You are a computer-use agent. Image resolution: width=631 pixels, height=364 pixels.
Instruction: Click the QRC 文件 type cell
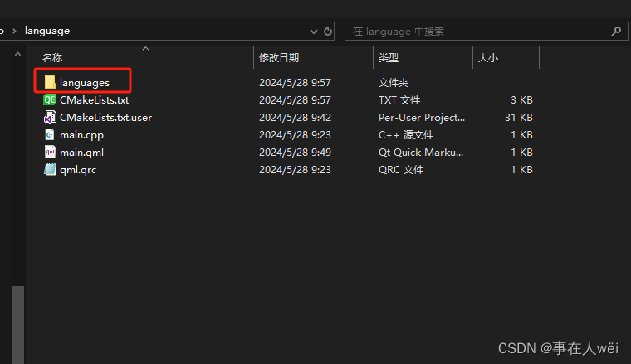pyautogui.click(x=401, y=170)
